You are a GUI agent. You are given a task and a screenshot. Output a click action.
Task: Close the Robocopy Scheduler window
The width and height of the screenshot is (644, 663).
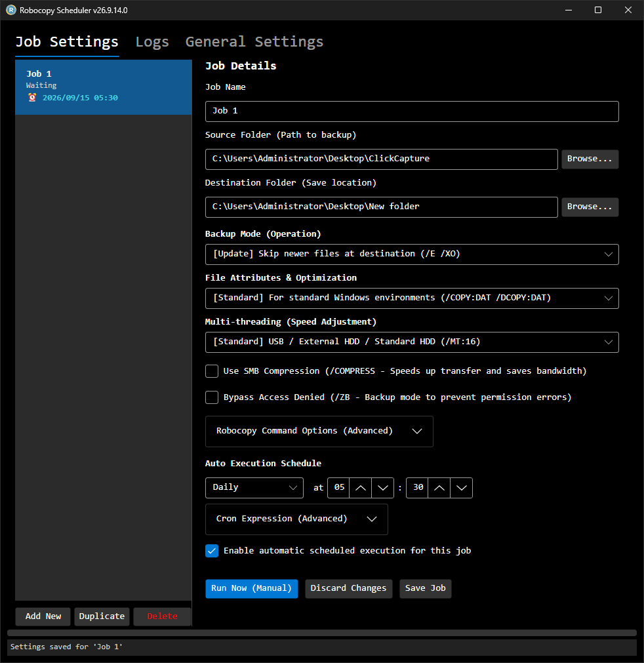(x=628, y=10)
